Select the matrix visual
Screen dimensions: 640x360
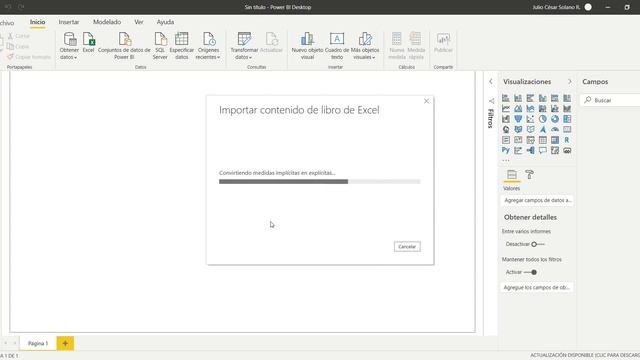pyautogui.click(x=555, y=140)
